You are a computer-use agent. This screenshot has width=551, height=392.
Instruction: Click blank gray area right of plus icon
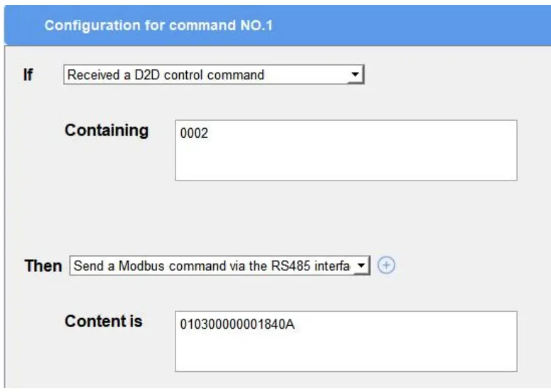click(467, 266)
